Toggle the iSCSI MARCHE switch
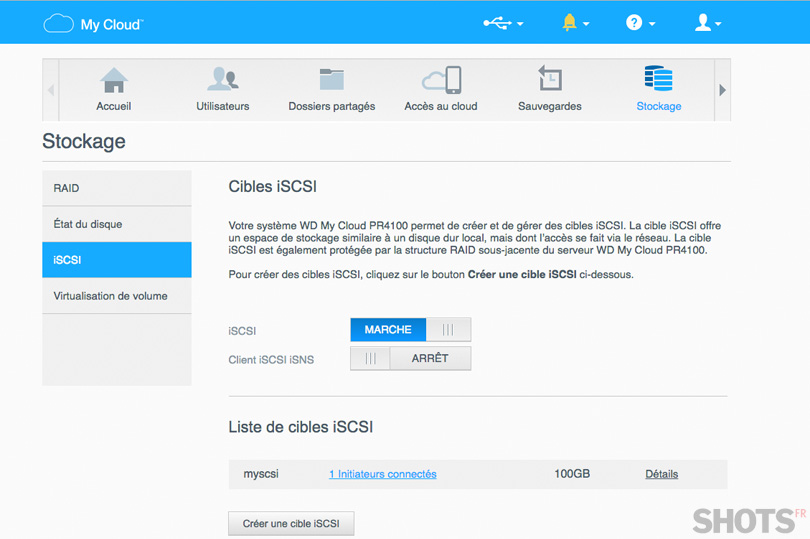The image size is (810, 539). [411, 330]
